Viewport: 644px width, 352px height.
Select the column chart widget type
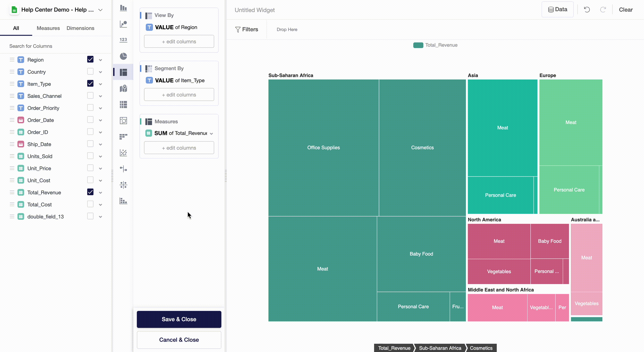click(123, 8)
